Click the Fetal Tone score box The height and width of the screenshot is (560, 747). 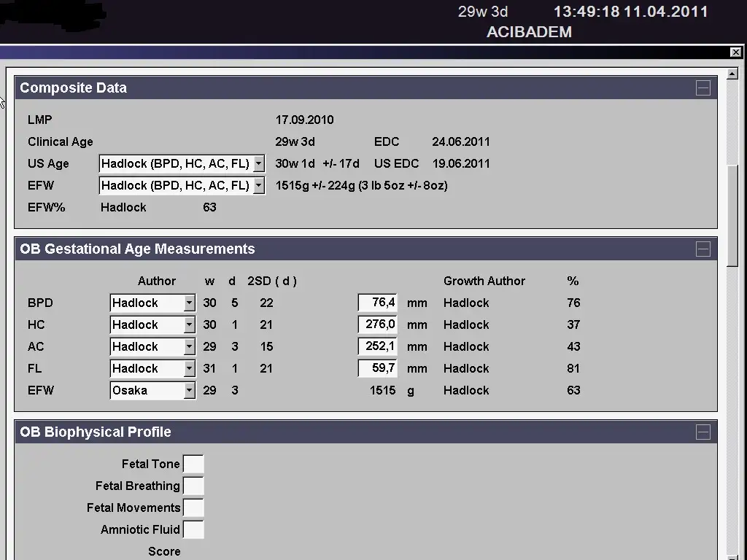(x=193, y=464)
